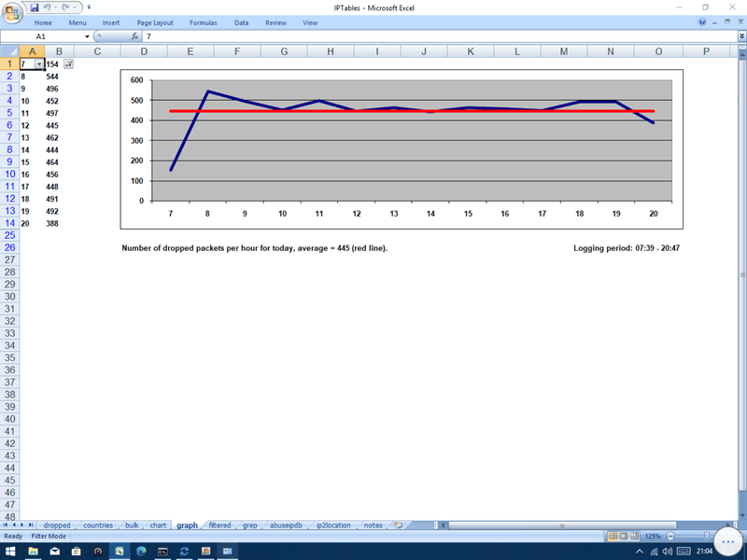This screenshot has height=560, width=747.
Task: Open Microsoft Edge from the taskbar
Action: [141, 551]
